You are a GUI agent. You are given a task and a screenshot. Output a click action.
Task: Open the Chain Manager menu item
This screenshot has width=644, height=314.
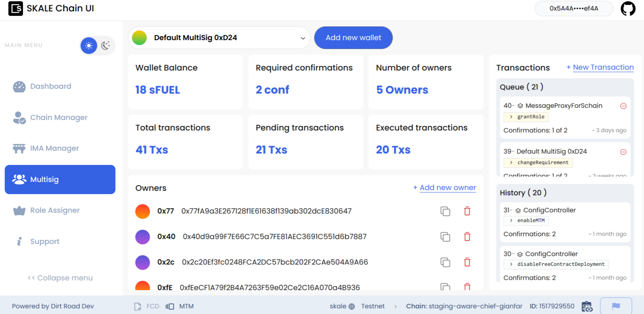(60, 117)
